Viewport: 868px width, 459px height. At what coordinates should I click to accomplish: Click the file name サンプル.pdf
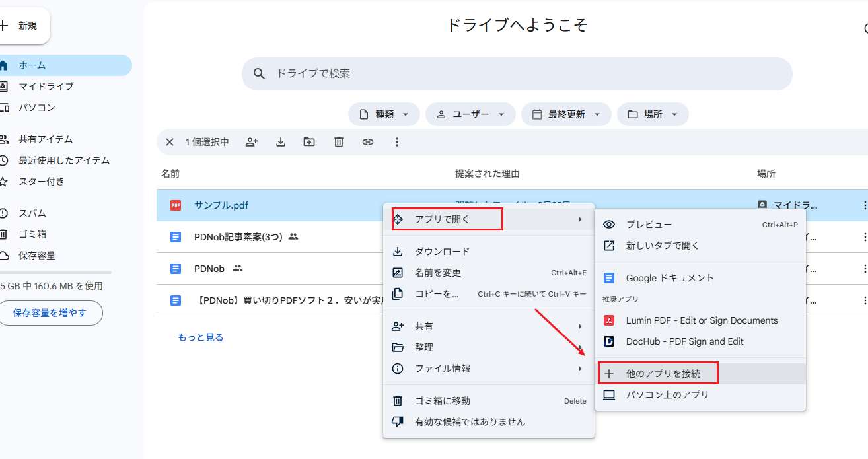click(221, 205)
